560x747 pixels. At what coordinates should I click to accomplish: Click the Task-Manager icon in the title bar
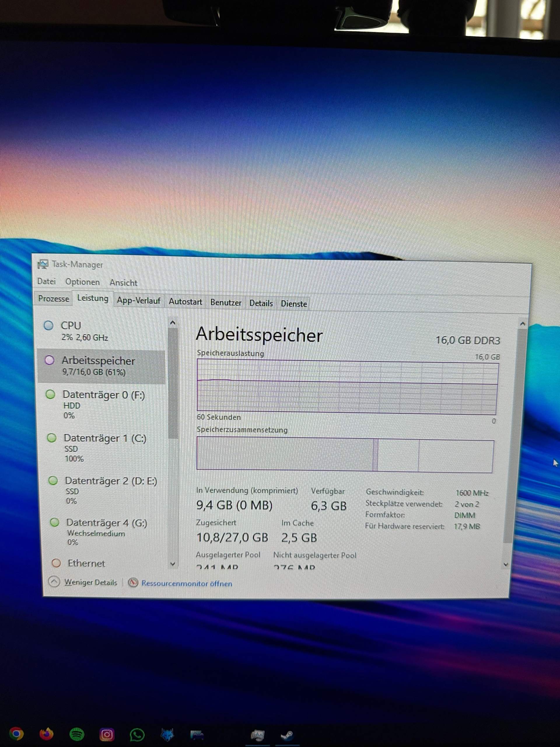[43, 264]
